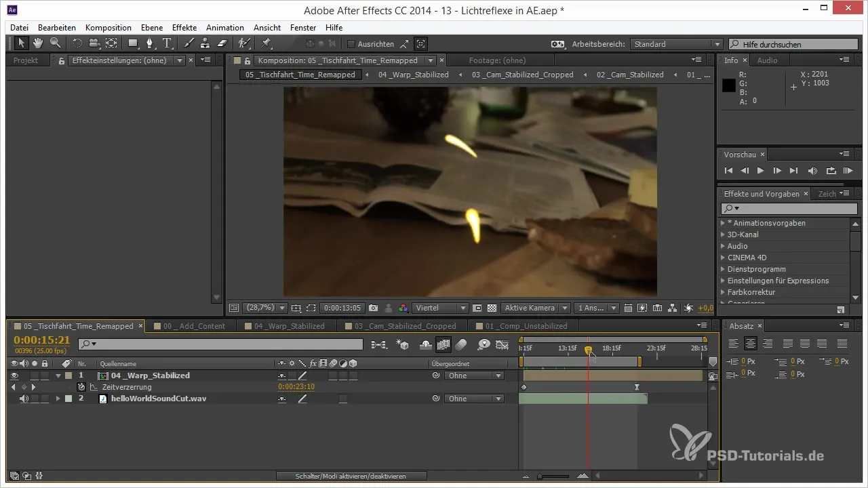Viewport: 868px width, 488px height.
Task: Click the Hilfe durchsuchen search field
Action: click(x=791, y=44)
